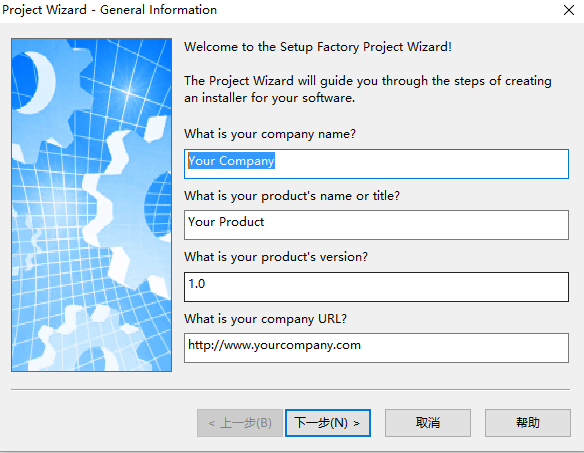The image size is (584, 453).
Task: Click the disabled 上一步(B) back button
Action: [240, 423]
